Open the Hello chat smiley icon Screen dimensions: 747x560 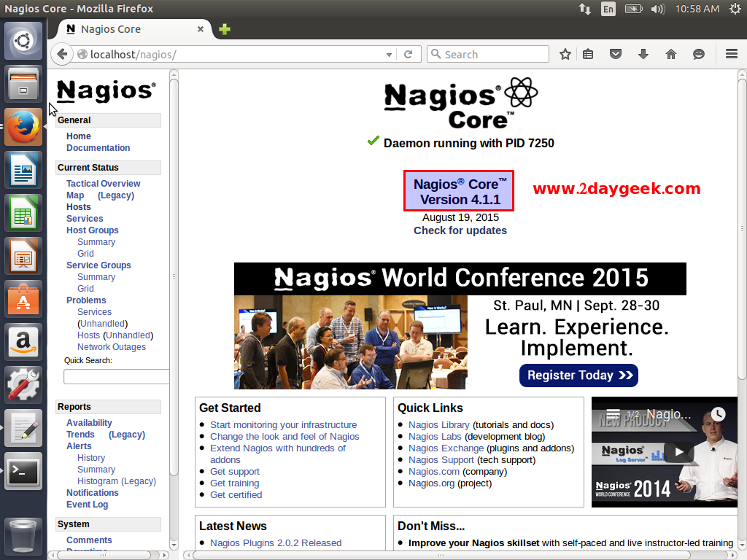698,54
